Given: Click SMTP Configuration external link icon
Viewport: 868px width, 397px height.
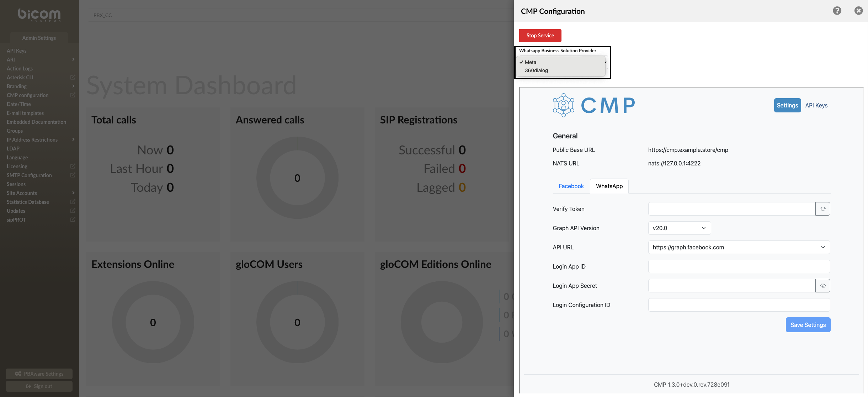Looking at the screenshot, I should (x=73, y=175).
